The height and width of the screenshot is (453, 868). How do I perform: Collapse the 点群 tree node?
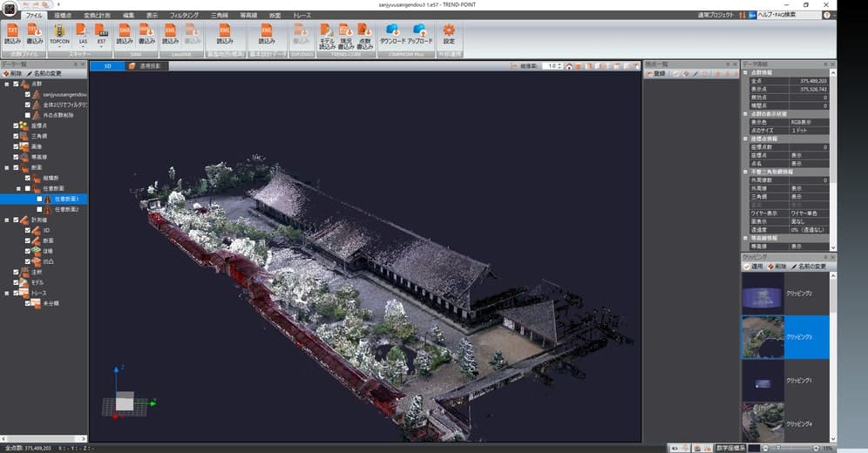click(x=7, y=84)
